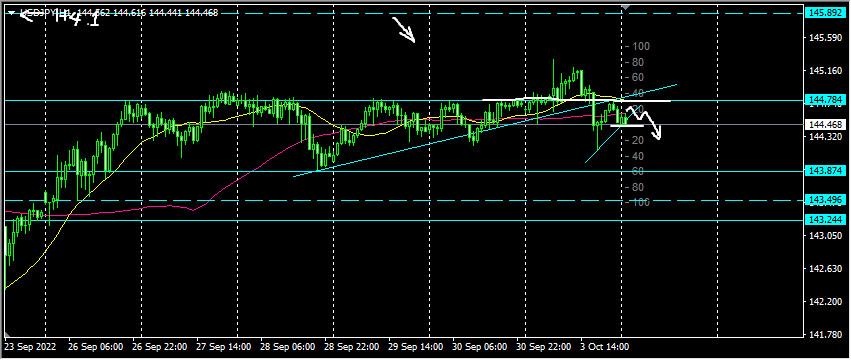Select the white arrow drawing at top center
This screenshot has height=360, width=851.
click(x=404, y=30)
